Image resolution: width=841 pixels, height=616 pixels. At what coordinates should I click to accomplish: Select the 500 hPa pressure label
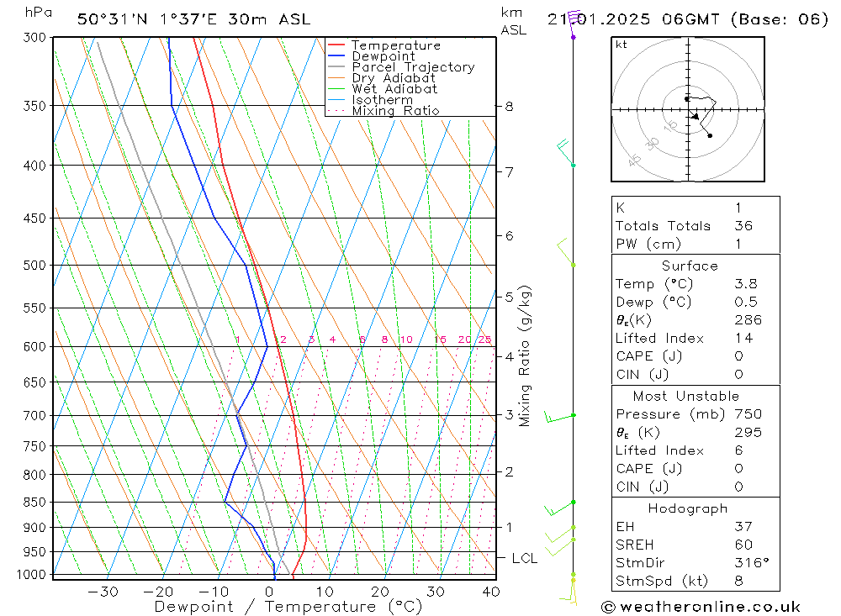click(x=34, y=266)
